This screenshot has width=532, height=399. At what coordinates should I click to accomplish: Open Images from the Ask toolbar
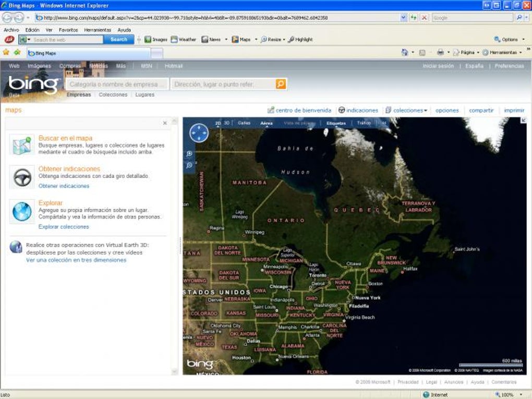[156, 40]
